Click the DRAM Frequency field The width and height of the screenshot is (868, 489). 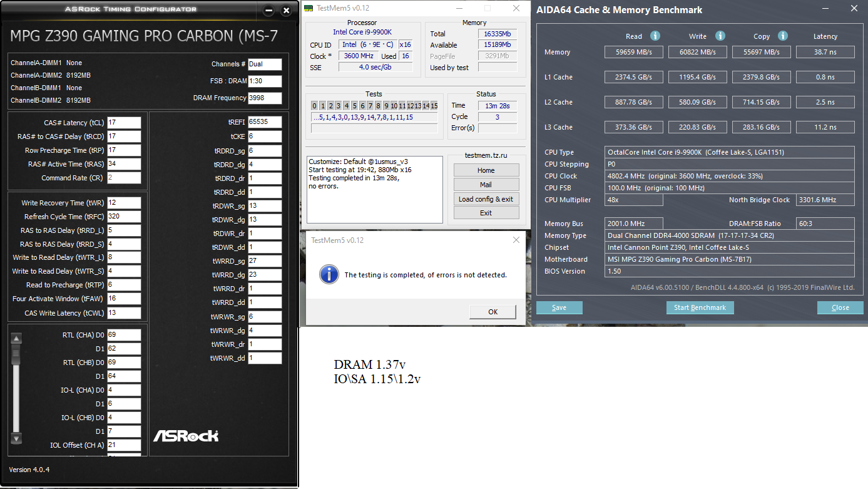tap(265, 98)
